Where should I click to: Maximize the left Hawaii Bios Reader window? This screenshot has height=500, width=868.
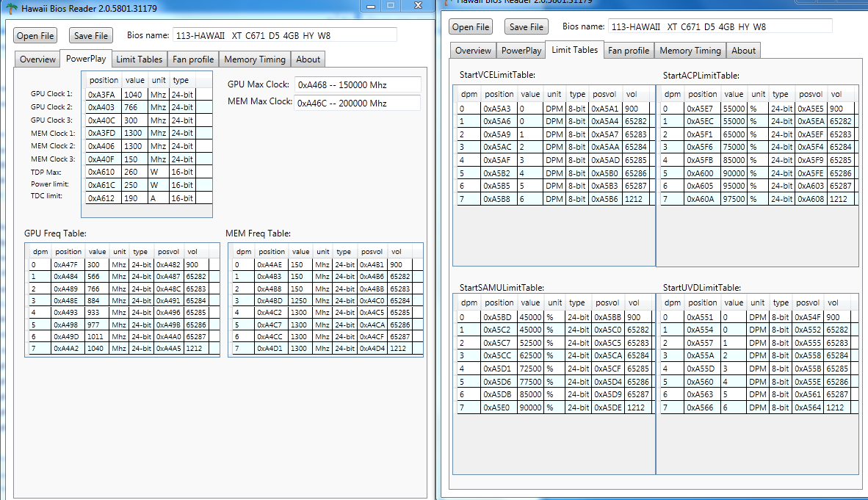point(391,6)
